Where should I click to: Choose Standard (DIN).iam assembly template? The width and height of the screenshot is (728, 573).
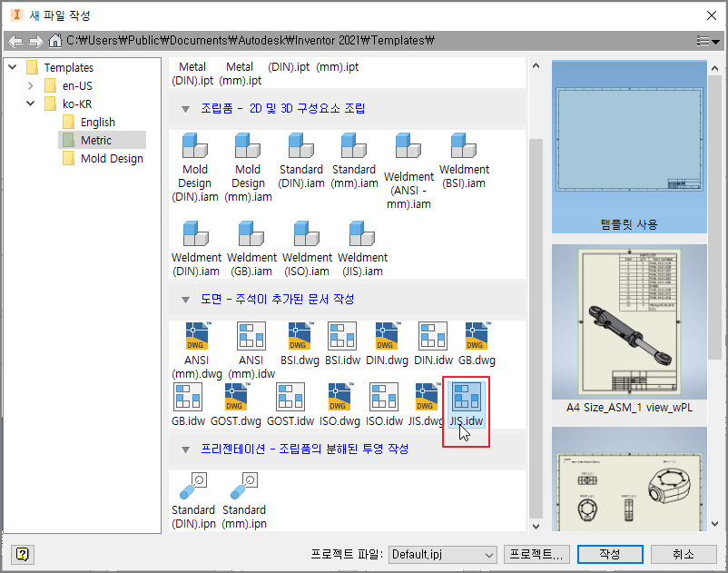[300, 161]
